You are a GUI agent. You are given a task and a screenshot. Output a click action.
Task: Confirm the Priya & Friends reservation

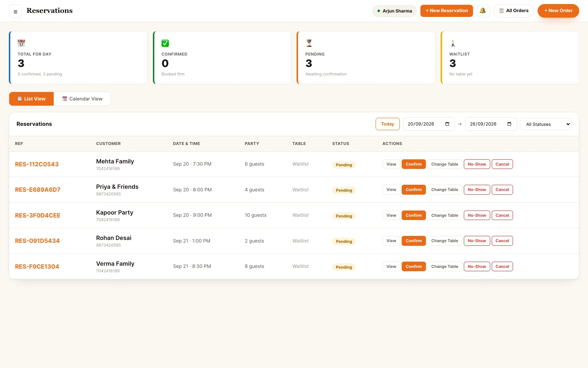click(x=413, y=190)
